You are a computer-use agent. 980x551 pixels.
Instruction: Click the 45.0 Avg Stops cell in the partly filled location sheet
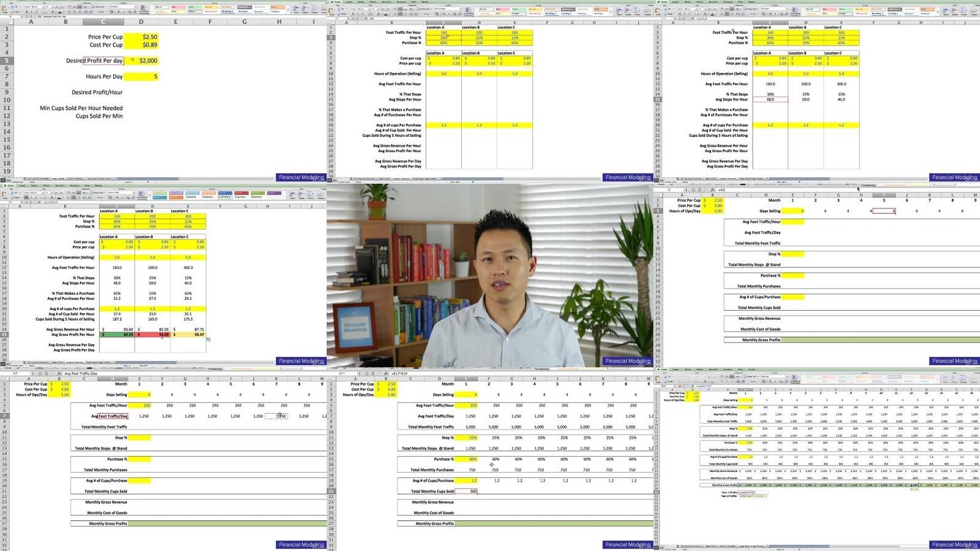(x=842, y=99)
